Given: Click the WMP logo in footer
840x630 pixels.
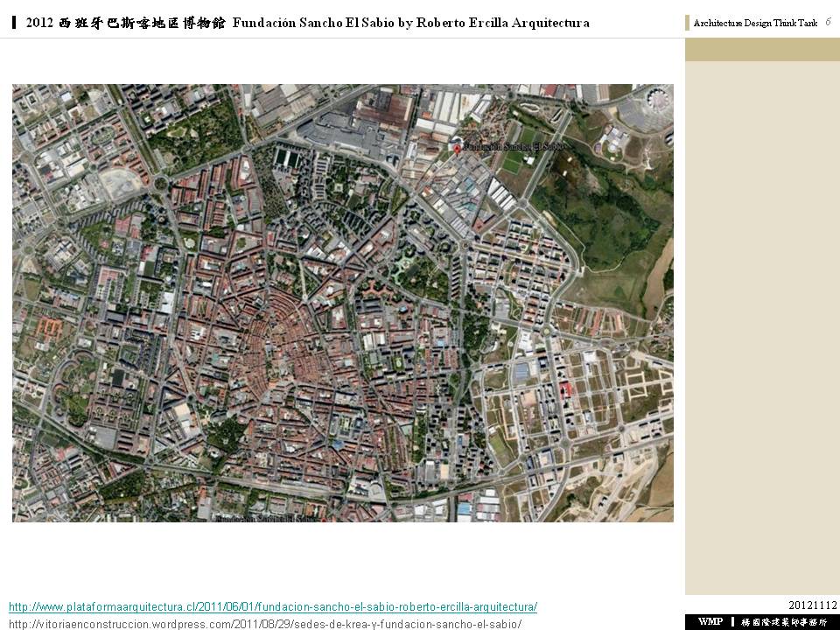Looking at the screenshot, I should (710, 621).
